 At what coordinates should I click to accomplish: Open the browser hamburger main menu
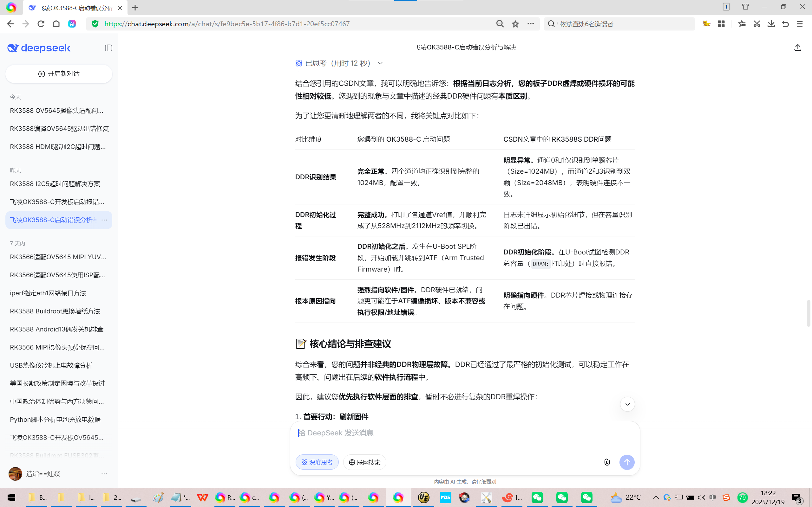pyautogui.click(x=800, y=24)
